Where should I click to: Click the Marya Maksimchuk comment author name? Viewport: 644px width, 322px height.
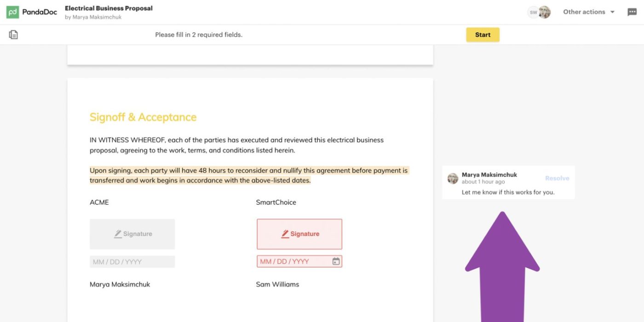pos(489,175)
